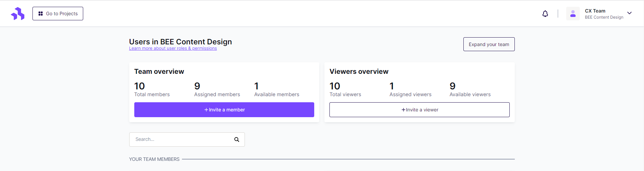
Task: Click Expand your team button
Action: click(x=489, y=44)
